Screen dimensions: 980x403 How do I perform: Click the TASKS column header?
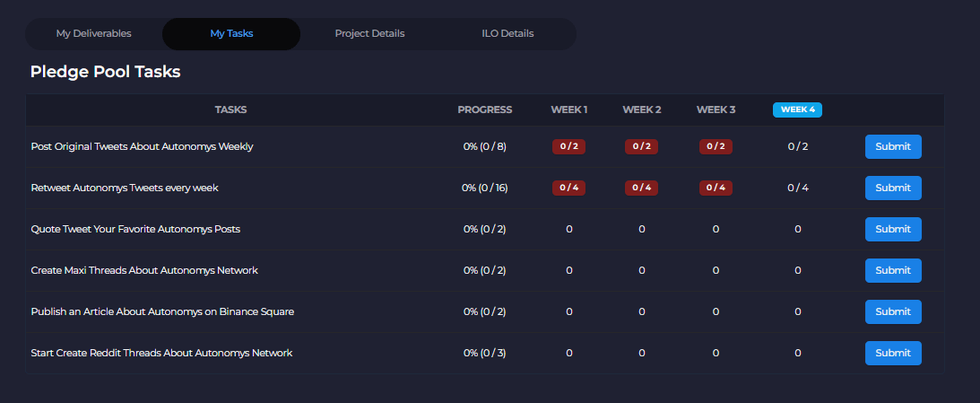pos(230,110)
